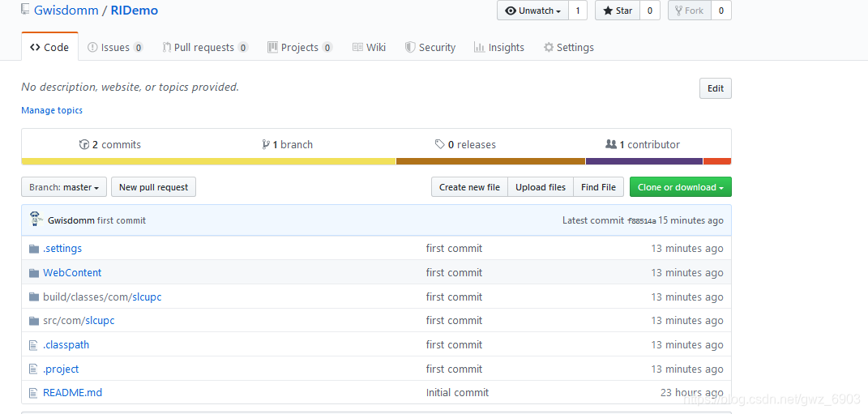The height and width of the screenshot is (414, 868).
Task: Open the 1 branch link
Action: 287,144
